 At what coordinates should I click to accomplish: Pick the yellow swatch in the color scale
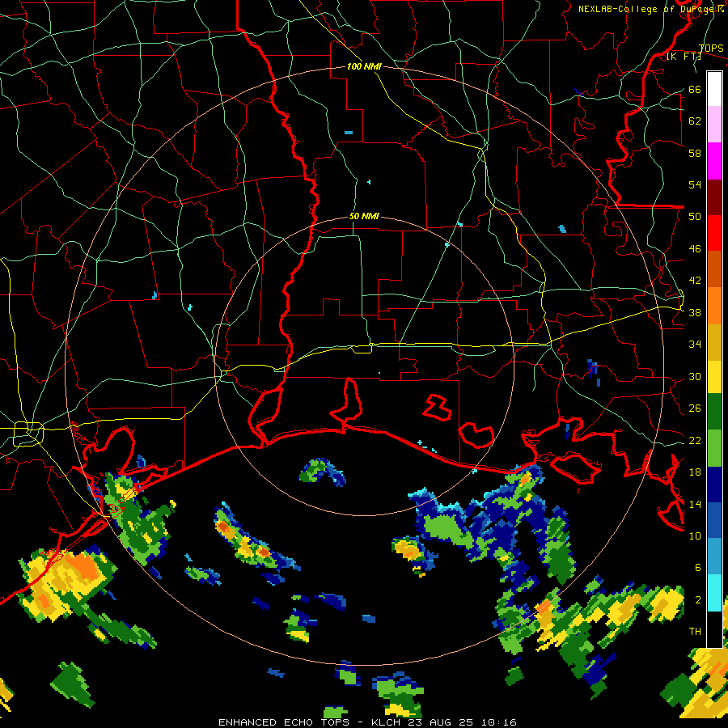click(x=714, y=377)
